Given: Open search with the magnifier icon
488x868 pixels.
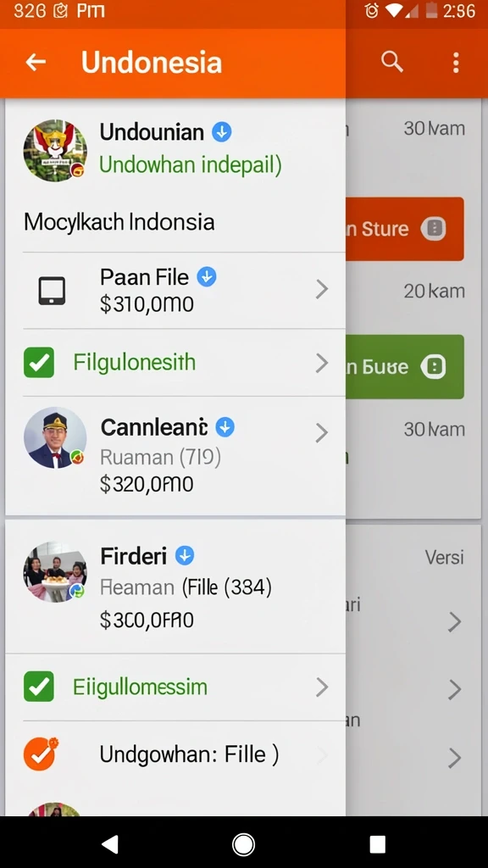Looking at the screenshot, I should 391,62.
